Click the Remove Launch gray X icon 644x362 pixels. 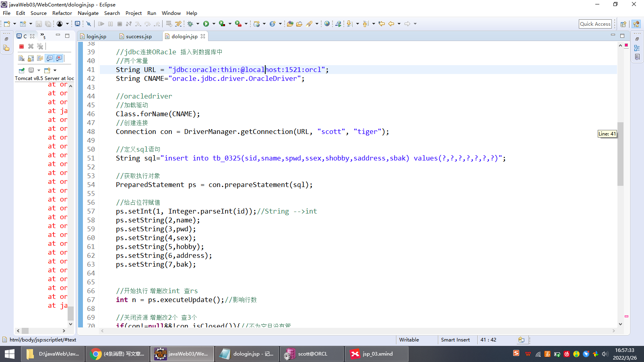click(31, 46)
